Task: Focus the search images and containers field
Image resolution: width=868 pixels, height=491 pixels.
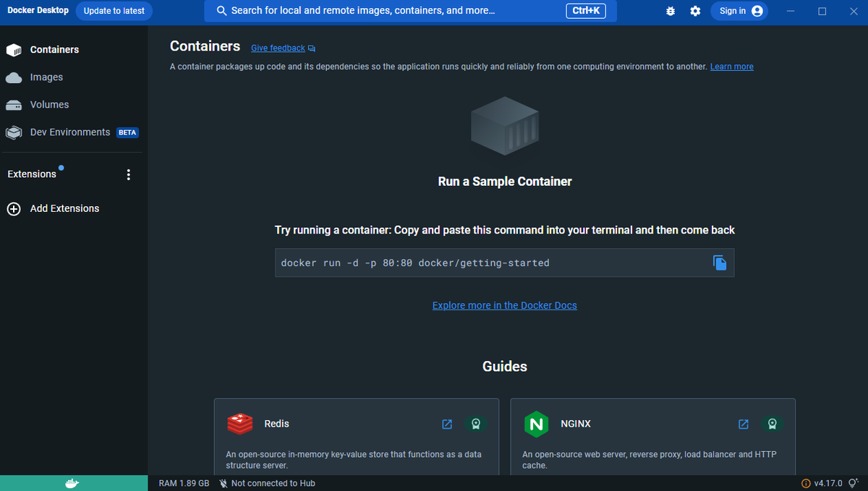Action: 411,11
